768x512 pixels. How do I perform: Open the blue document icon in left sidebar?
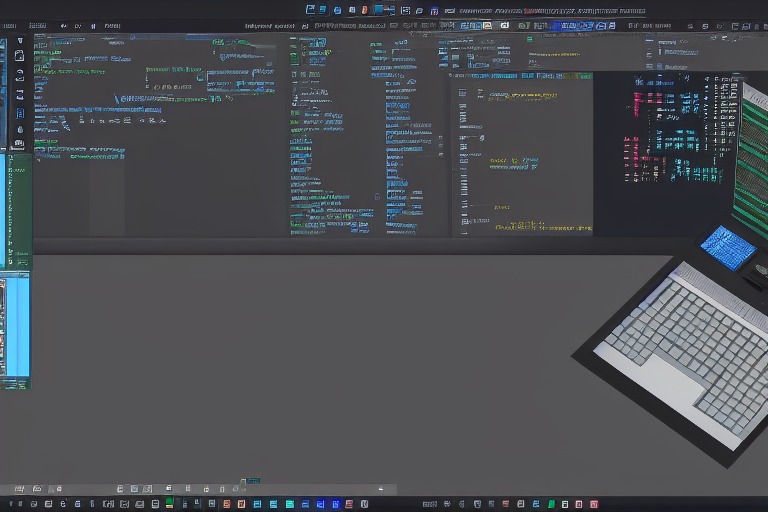tap(20, 114)
